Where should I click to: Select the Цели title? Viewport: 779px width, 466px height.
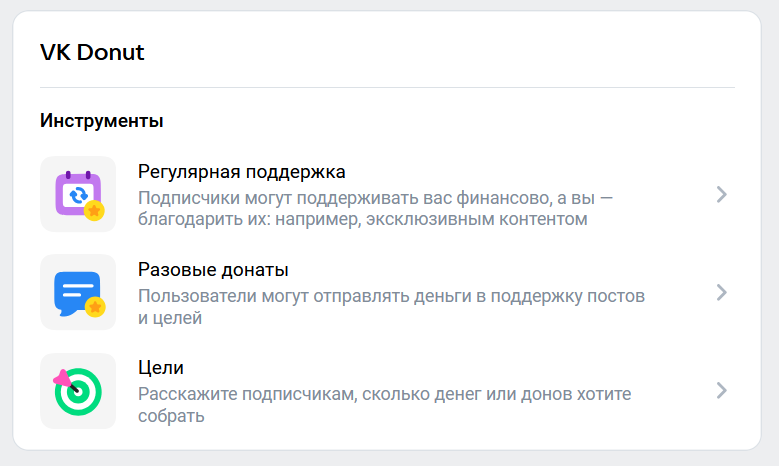point(161,368)
